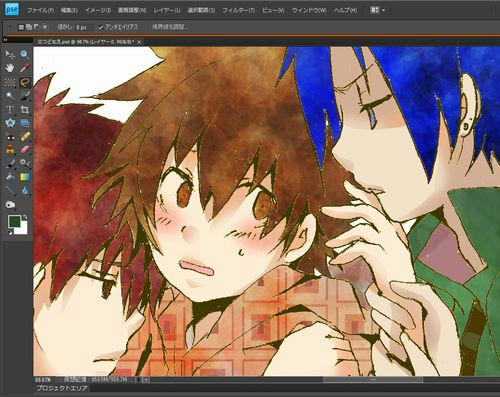Click the 境界線を調整 button
Viewport: 500px width, 397px height.
coord(170,27)
